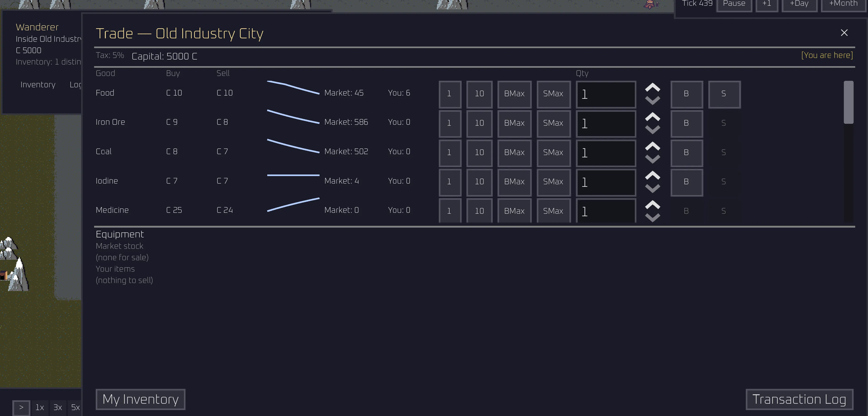Open the Transaction Log

799,399
